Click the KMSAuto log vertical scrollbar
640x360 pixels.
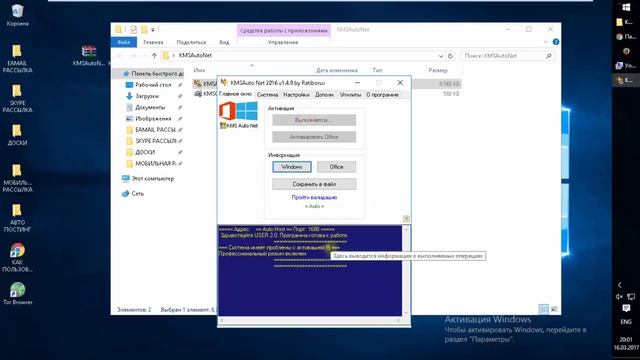[406, 271]
